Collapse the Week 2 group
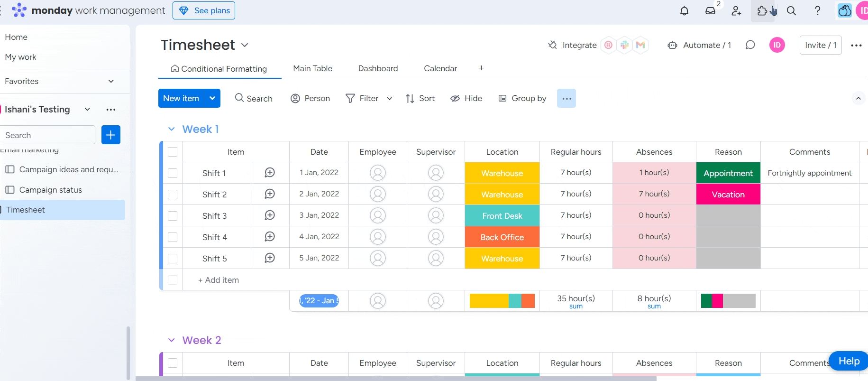 [172, 340]
